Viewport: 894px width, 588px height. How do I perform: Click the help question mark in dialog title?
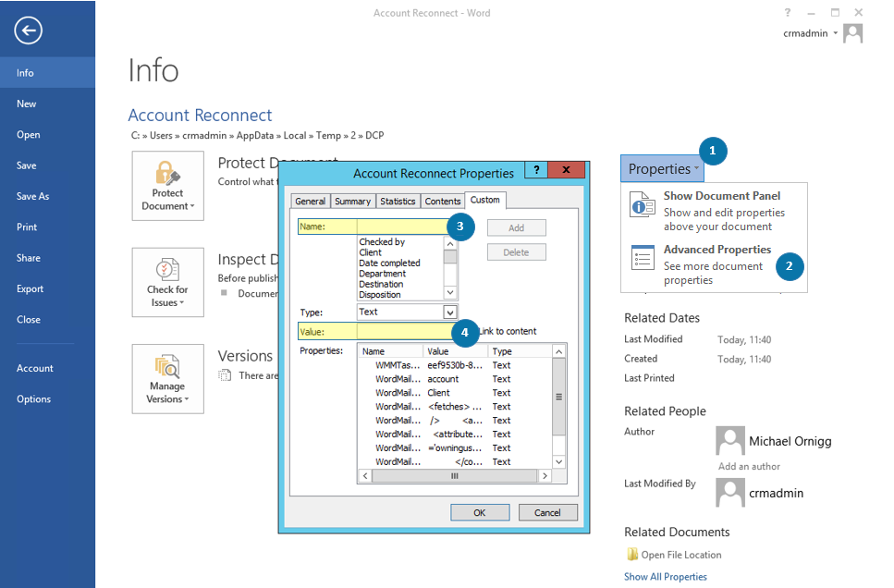[536, 169]
